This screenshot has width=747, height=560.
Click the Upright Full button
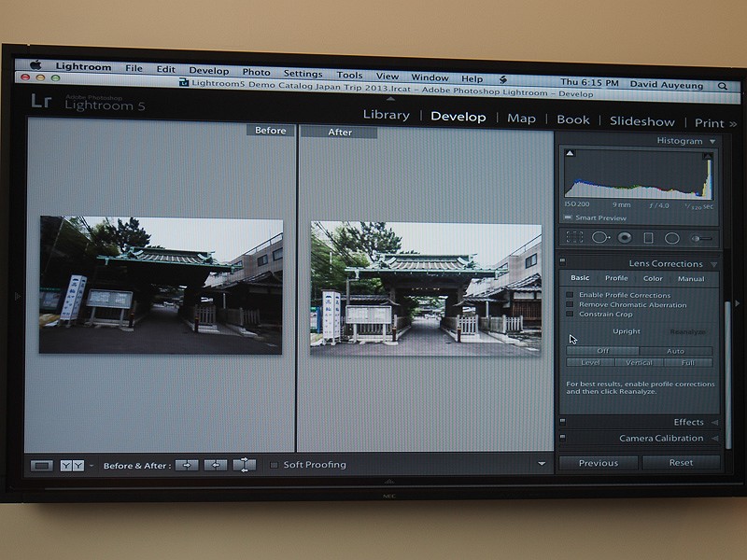(x=688, y=363)
